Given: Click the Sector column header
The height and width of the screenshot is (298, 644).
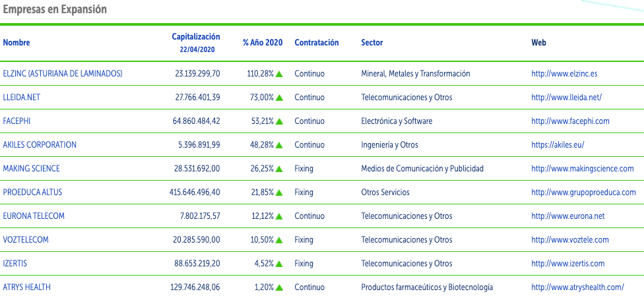Looking at the screenshot, I should pos(372,43).
